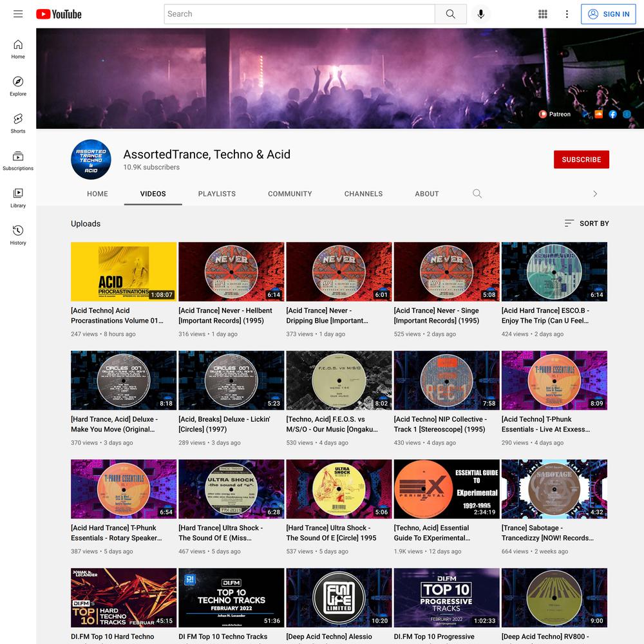Open Explore in the sidebar

[18, 86]
